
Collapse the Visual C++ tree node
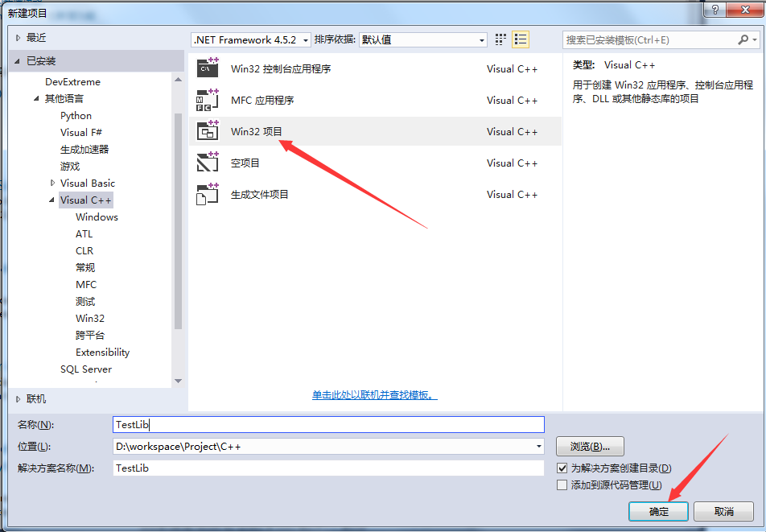tap(51, 200)
